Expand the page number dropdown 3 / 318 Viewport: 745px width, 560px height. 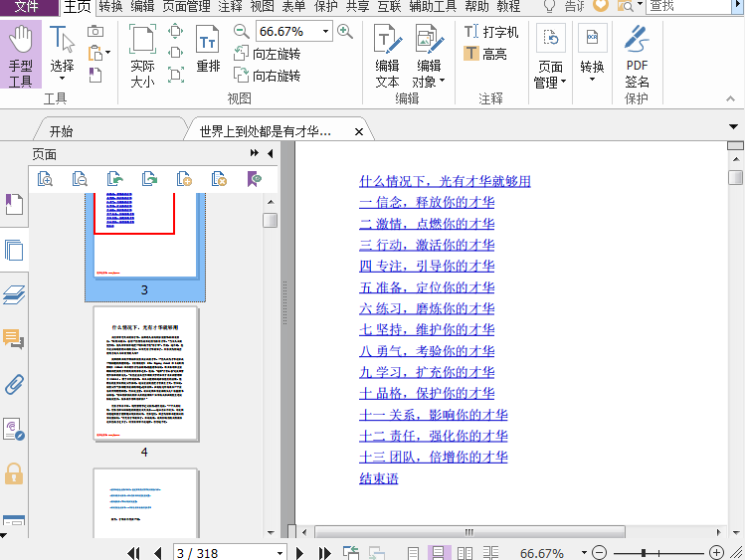click(x=279, y=553)
